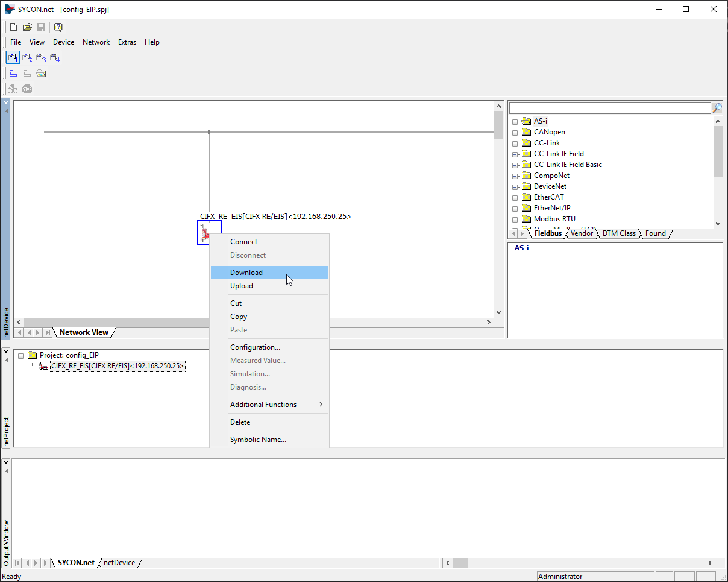Image resolution: width=728 pixels, height=582 pixels.
Task: Click the search magnifier icon in catalog
Action: [x=717, y=108]
